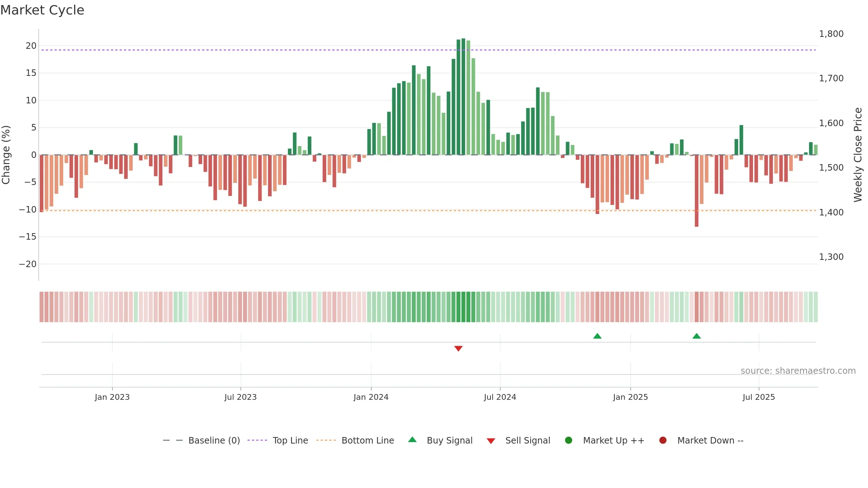868x488 pixels.
Task: Toggle the Buy Signal legend entry
Action: [x=440, y=440]
